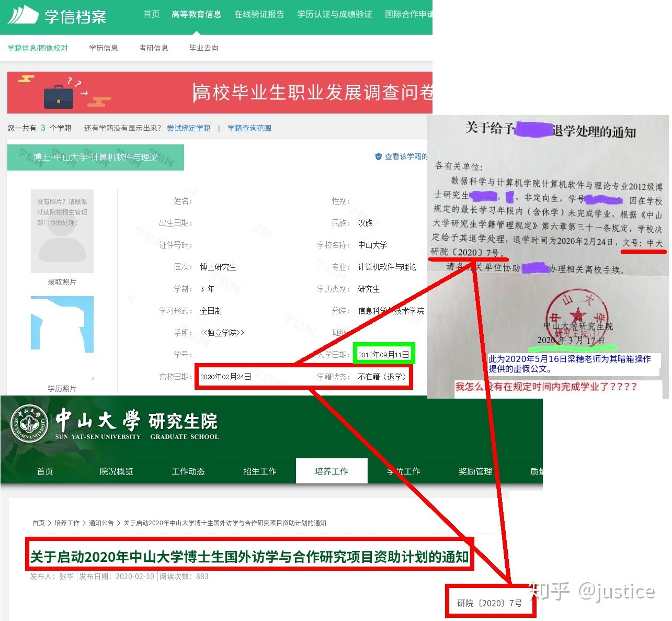Switch to the 学历信息 tab

(103, 48)
